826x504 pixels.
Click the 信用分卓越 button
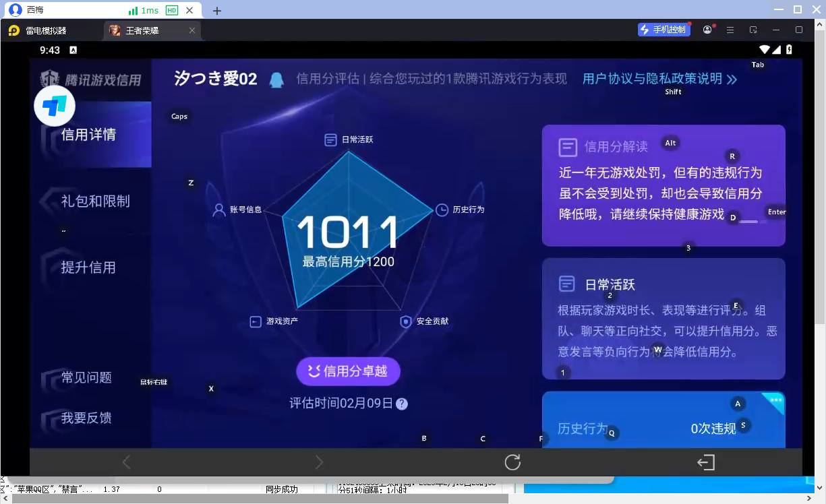click(x=348, y=371)
